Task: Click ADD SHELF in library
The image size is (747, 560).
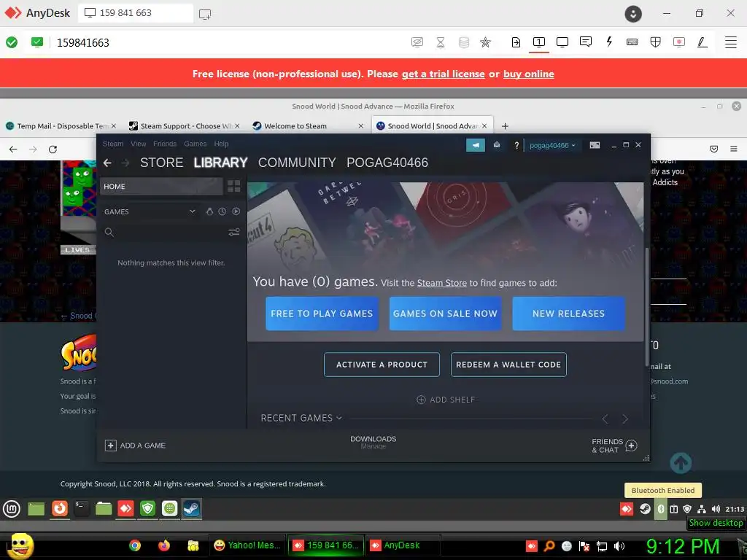Action: click(446, 400)
